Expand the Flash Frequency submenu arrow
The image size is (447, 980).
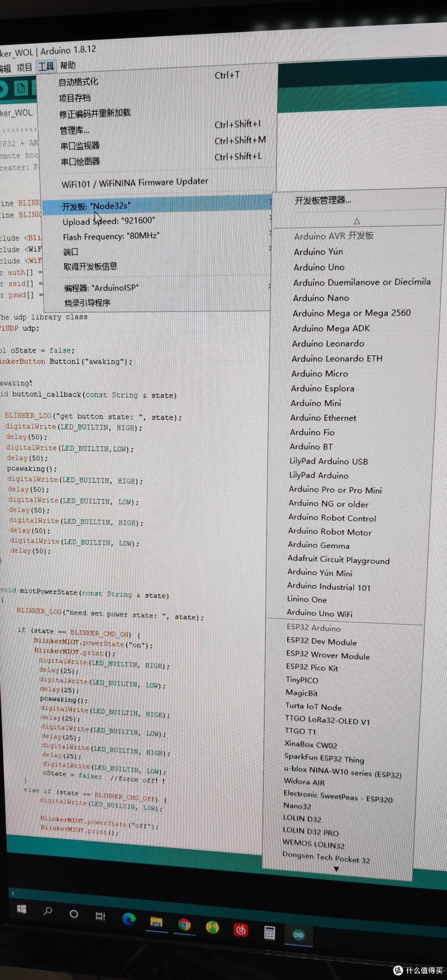click(x=270, y=233)
